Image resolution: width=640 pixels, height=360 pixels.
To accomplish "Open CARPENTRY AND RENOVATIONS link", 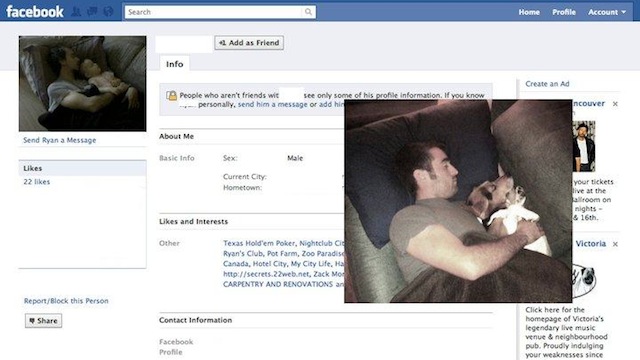I will coord(278,284).
